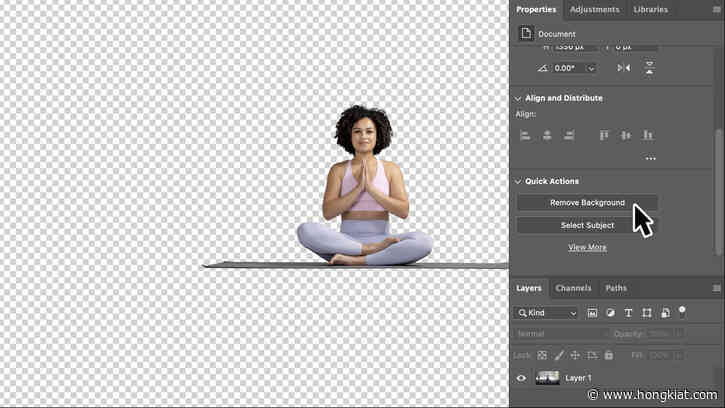The image size is (725, 408).
Task: Align horizontal centers
Action: [547, 135]
